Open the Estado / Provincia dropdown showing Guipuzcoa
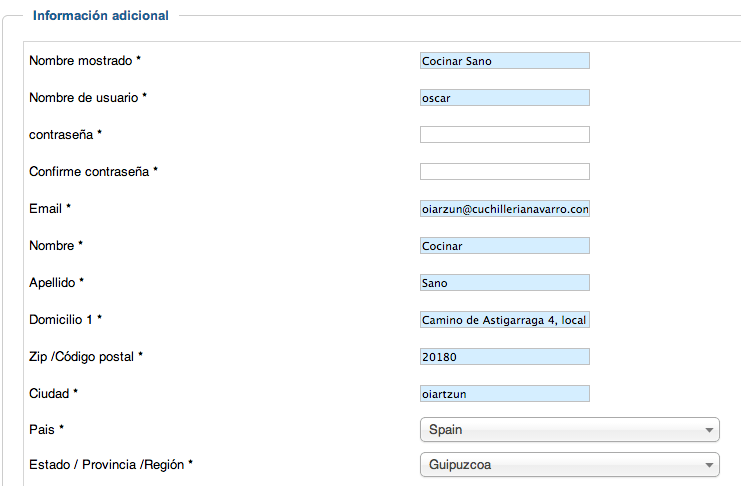741x486 pixels. pos(569,465)
